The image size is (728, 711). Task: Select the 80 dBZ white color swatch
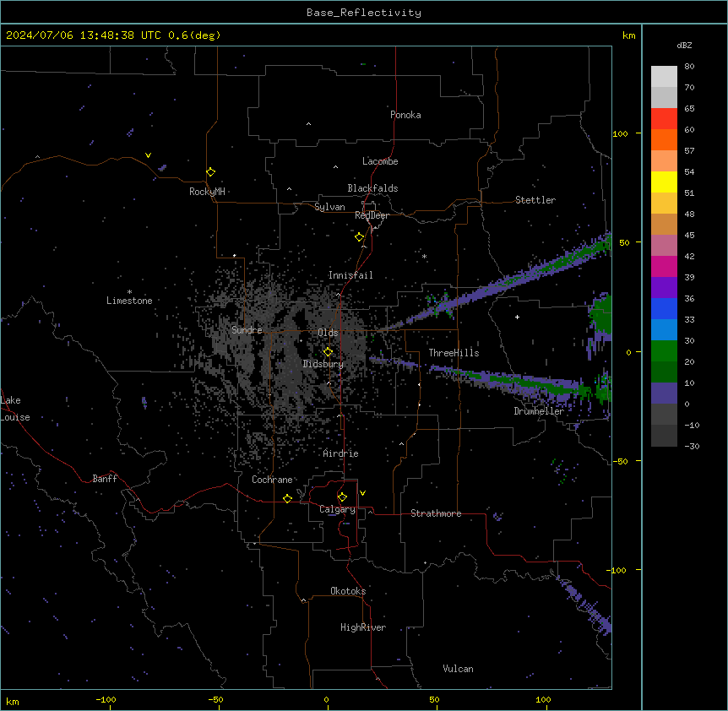(x=664, y=76)
